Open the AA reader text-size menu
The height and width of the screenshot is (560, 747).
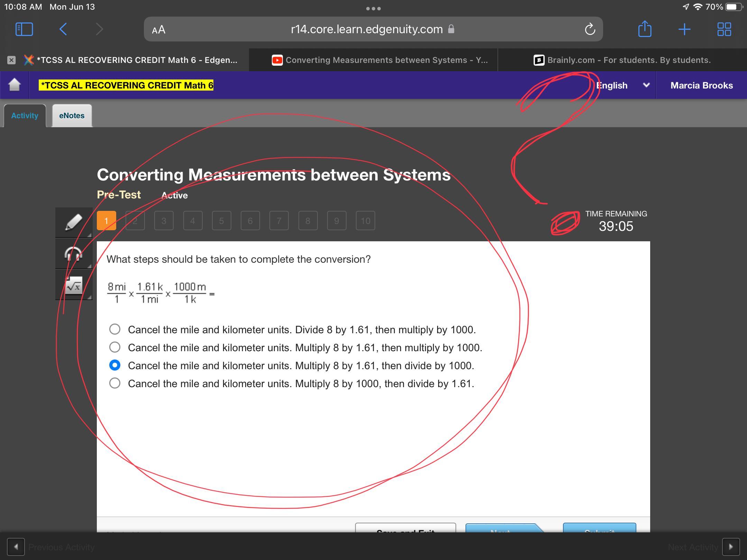tap(159, 30)
